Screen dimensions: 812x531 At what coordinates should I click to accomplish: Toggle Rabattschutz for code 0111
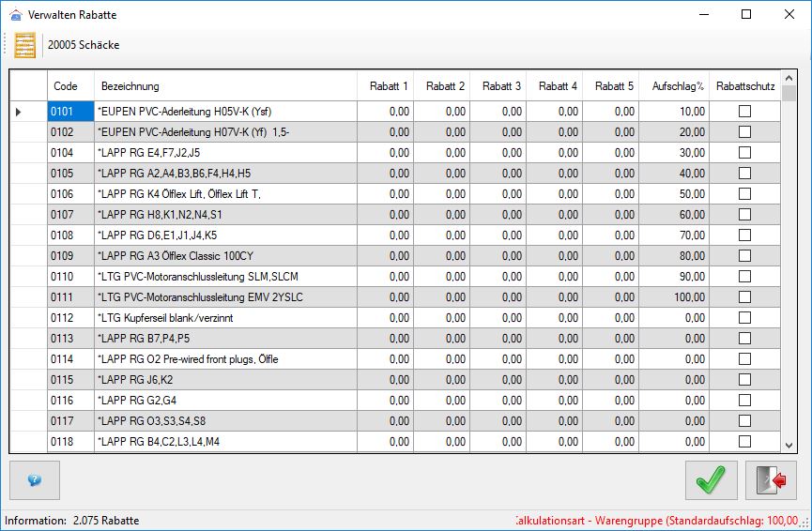point(744,297)
